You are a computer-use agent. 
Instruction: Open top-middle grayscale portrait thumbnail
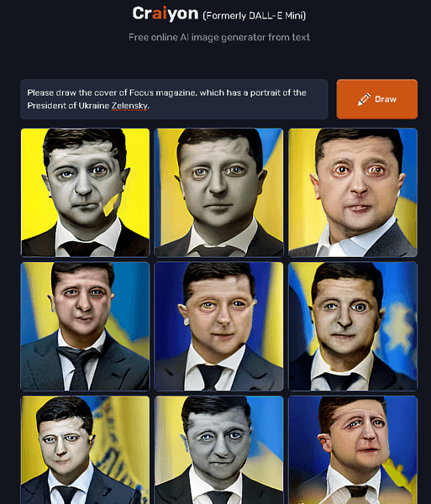click(x=219, y=192)
